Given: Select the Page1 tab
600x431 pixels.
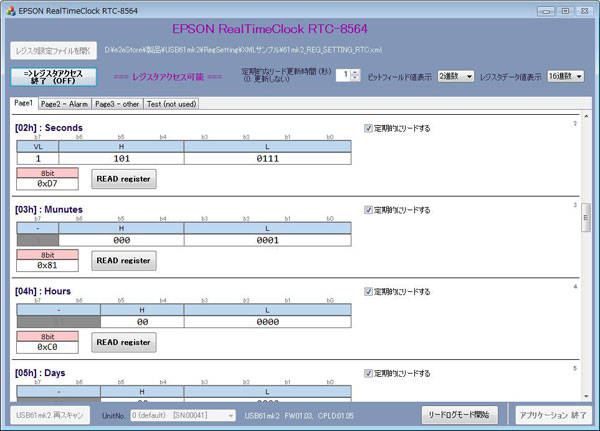Looking at the screenshot, I should tap(24, 103).
